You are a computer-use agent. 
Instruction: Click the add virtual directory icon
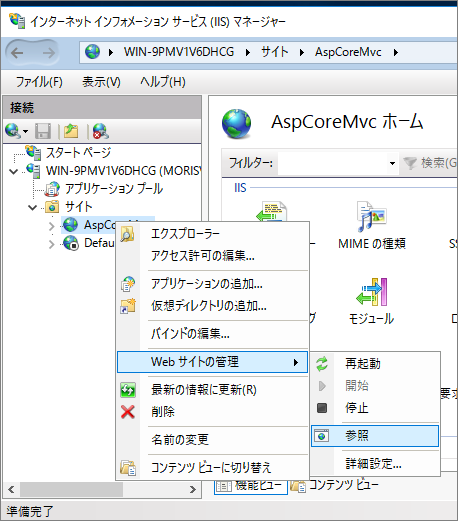(128, 306)
